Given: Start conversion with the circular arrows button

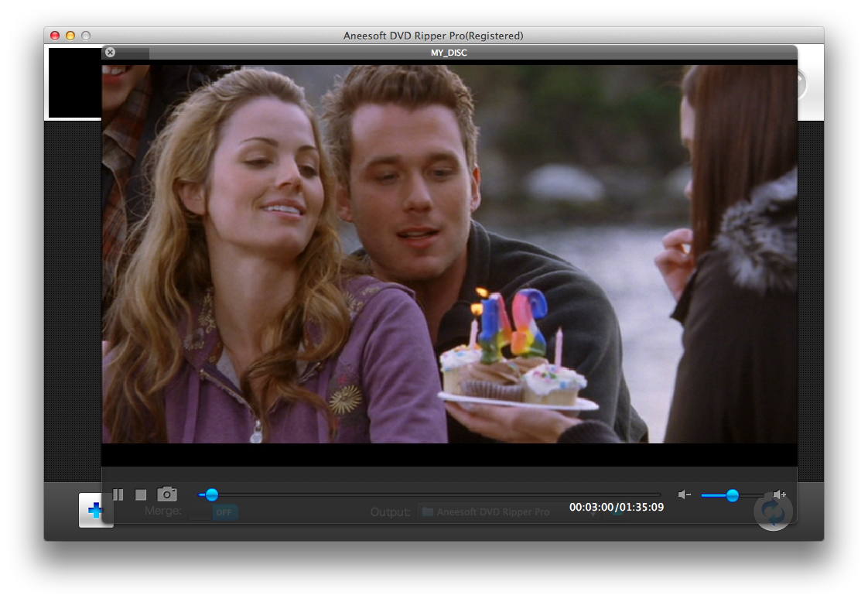Looking at the screenshot, I should coord(773,511).
